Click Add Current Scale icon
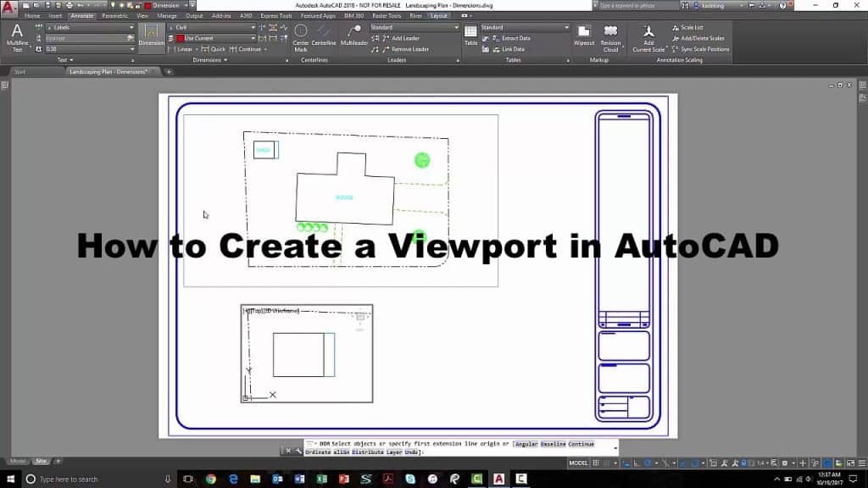Image resolution: width=868 pixels, height=488 pixels. [648, 37]
